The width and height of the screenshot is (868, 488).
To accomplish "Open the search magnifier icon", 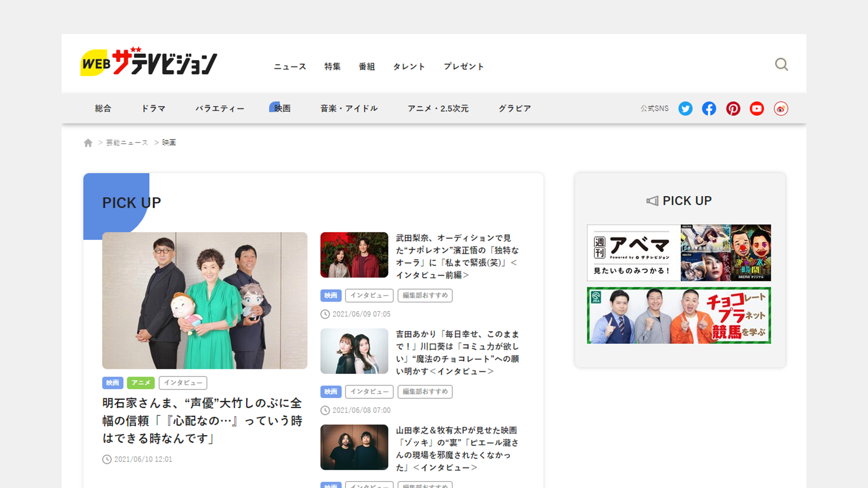I will tap(781, 64).
